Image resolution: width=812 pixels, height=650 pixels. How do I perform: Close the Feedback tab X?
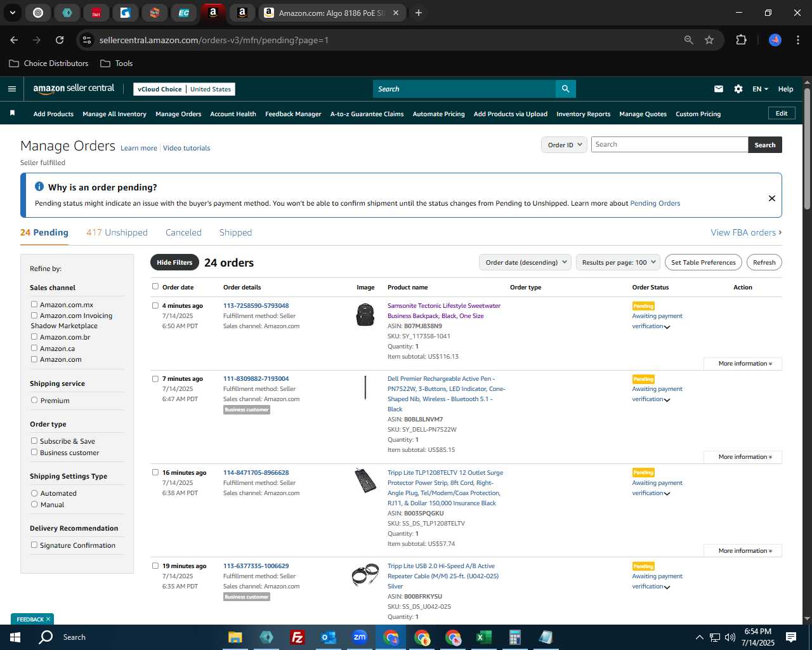coord(48,619)
